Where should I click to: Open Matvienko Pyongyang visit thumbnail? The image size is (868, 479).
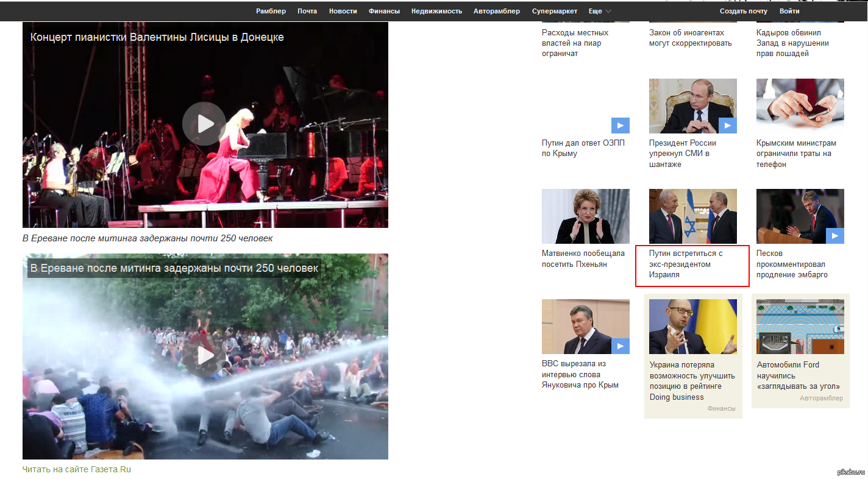pyautogui.click(x=585, y=216)
